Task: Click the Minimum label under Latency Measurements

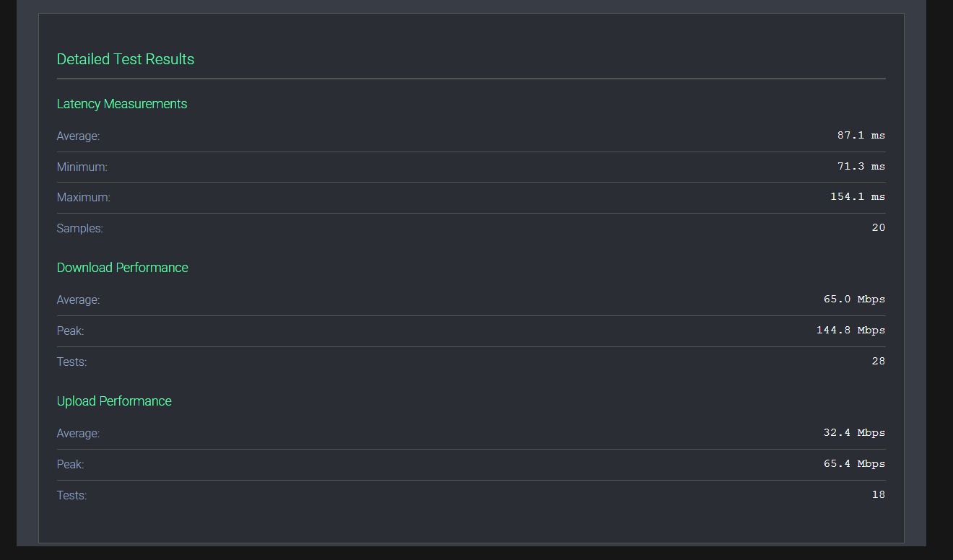Action: pos(82,167)
